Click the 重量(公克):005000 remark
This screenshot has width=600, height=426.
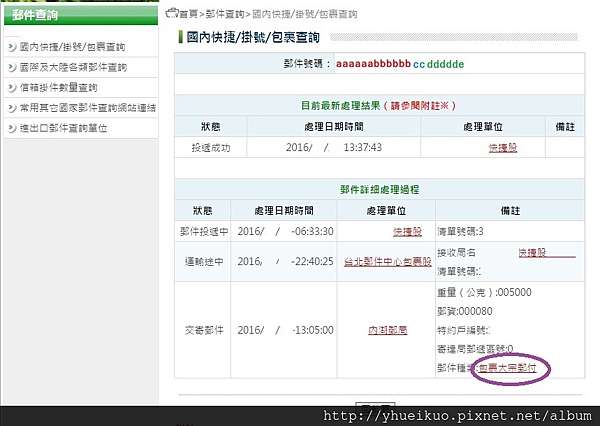pos(484,292)
